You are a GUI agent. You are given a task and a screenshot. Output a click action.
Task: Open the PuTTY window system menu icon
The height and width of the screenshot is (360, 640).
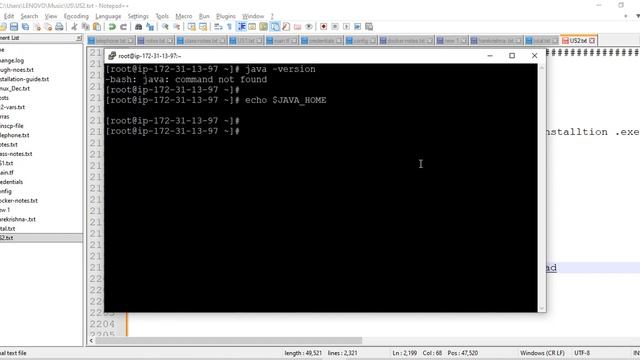pos(112,56)
